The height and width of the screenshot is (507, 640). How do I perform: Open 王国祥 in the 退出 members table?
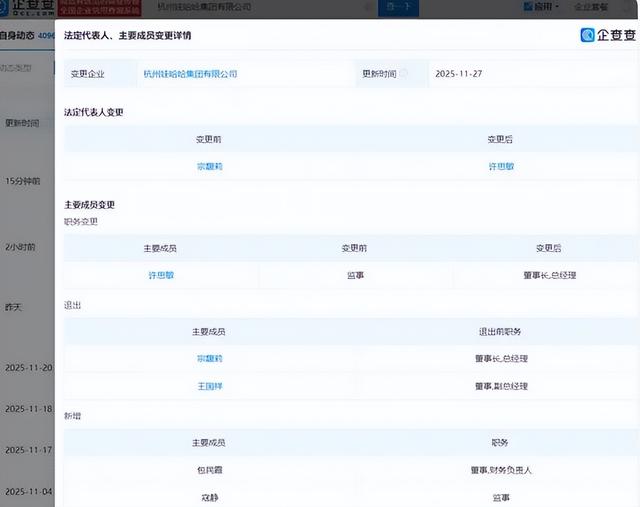pos(210,386)
